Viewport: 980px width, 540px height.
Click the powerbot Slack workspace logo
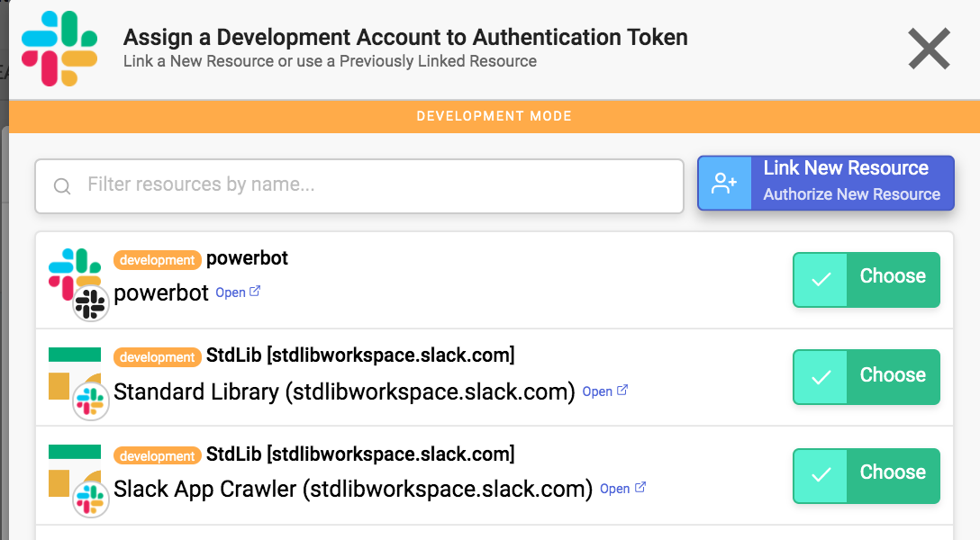[75, 274]
